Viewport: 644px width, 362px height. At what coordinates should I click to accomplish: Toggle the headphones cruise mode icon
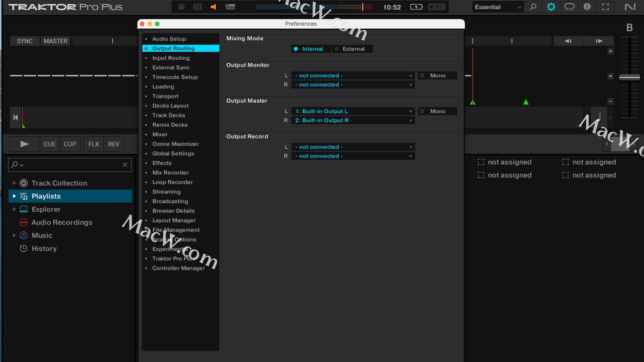(569, 7)
